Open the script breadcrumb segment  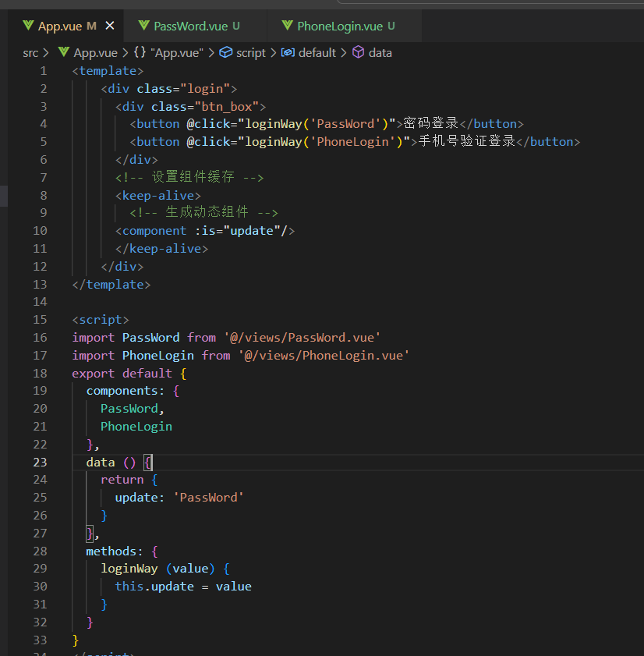point(251,53)
